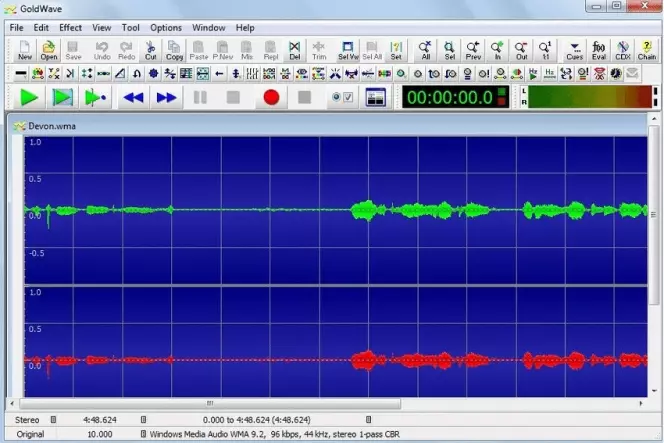Click the Mix toolbar icon
Screen dimensions: 664x443
tap(247, 50)
